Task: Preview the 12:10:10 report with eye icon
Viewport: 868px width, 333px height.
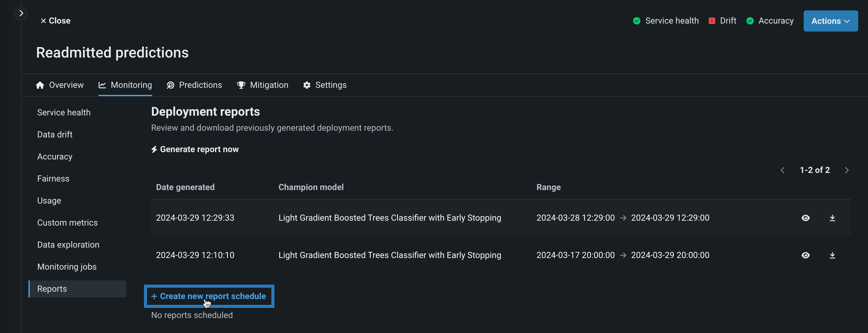Action: point(805,255)
